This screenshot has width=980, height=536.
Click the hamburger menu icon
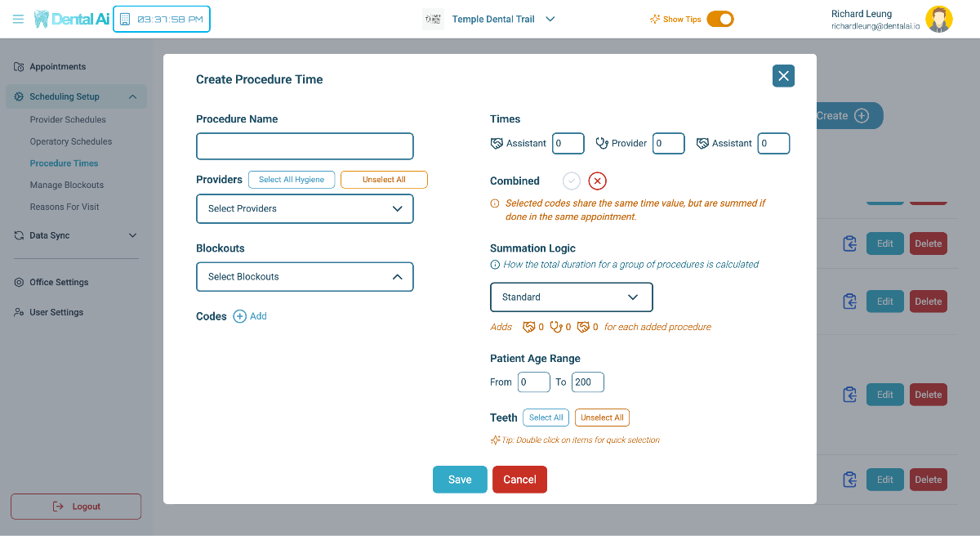click(18, 19)
